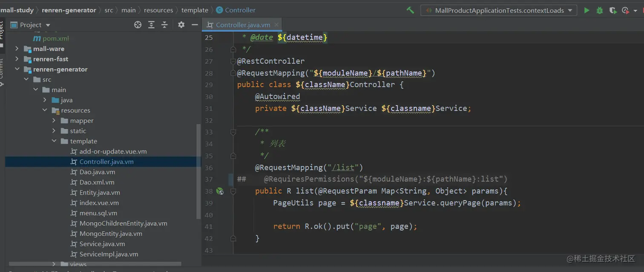
Task: Fold the Javadoc comment at line 33
Action: point(233,132)
